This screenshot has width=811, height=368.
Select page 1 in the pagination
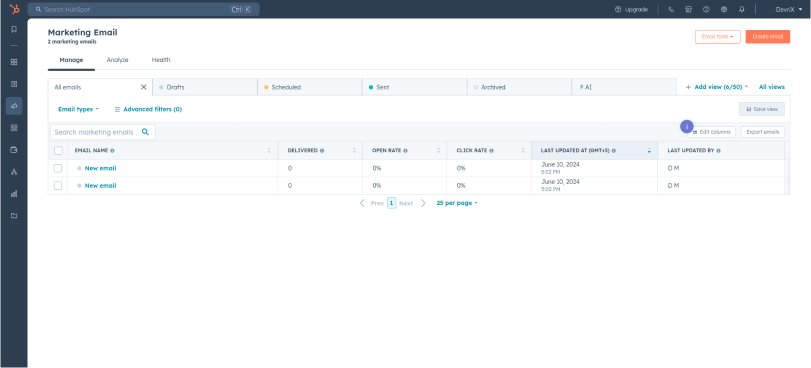(392, 203)
